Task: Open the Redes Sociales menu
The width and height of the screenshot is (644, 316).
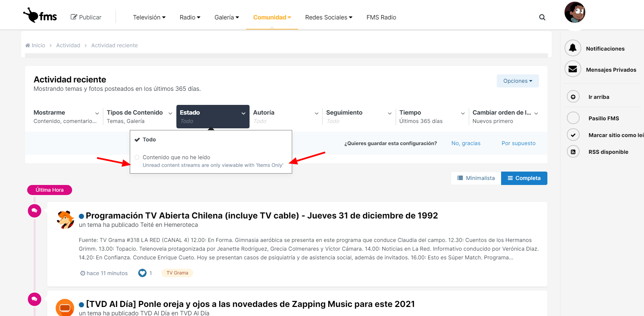Action: click(328, 17)
